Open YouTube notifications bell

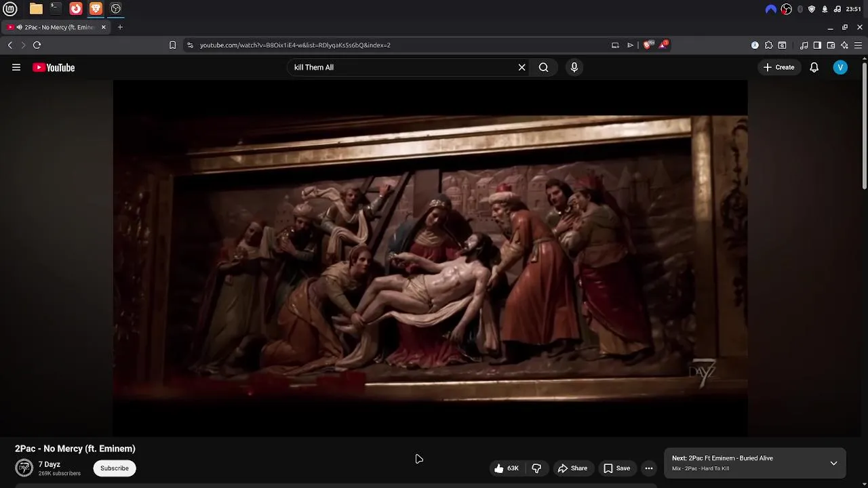click(814, 67)
